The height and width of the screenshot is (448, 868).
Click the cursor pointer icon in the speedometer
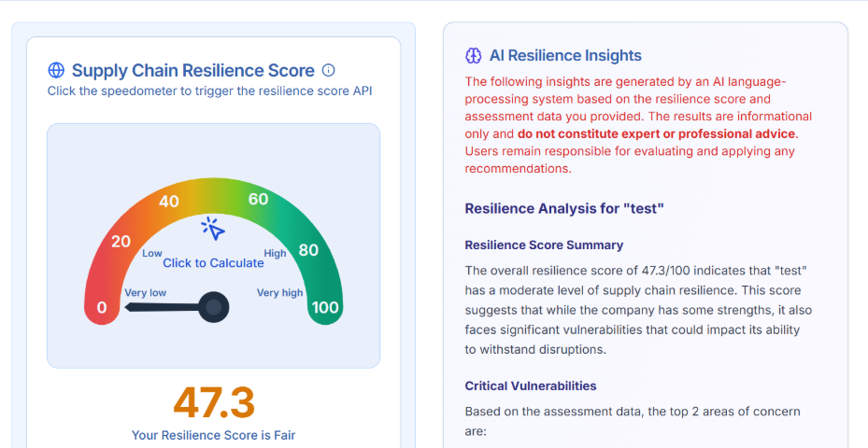tap(213, 229)
